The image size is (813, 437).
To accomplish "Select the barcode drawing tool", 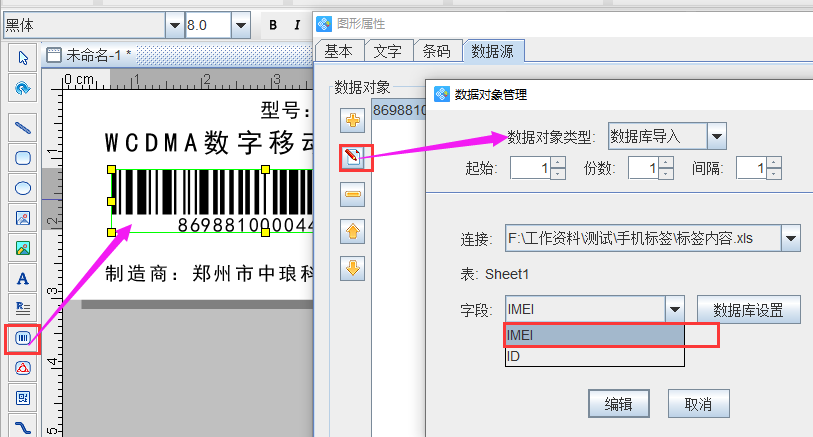I will tap(22, 339).
